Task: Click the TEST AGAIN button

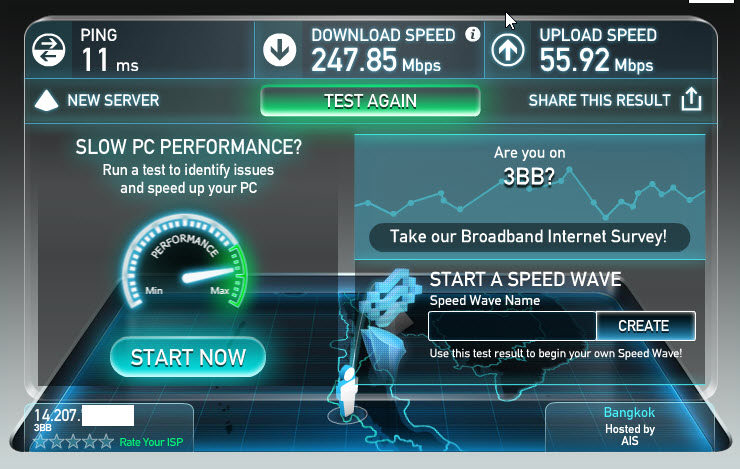Action: click(x=370, y=101)
